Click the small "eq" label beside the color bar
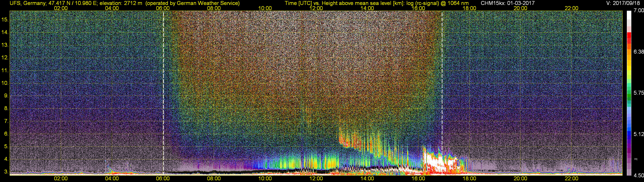 point(636,159)
